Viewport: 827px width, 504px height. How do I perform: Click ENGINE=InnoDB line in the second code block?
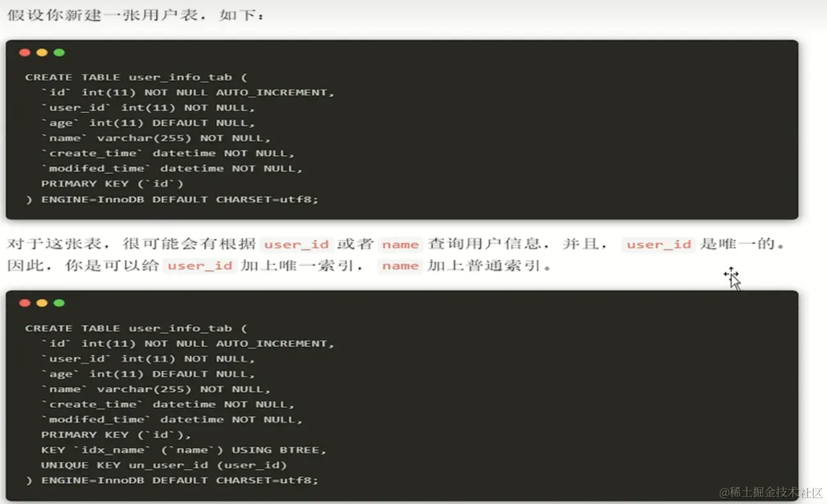(x=172, y=480)
